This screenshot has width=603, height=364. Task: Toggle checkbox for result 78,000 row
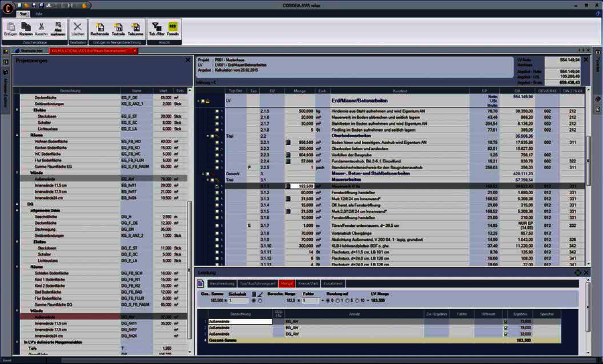[x=505, y=329]
